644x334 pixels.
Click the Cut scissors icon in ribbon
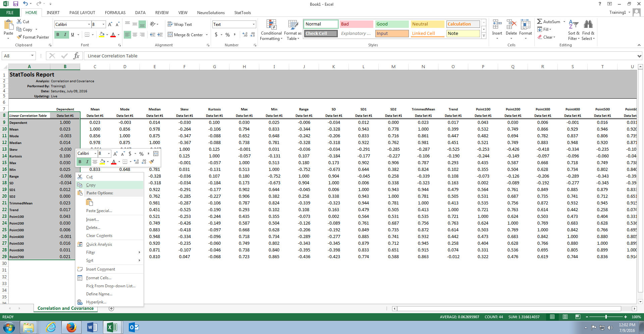tap(19, 21)
